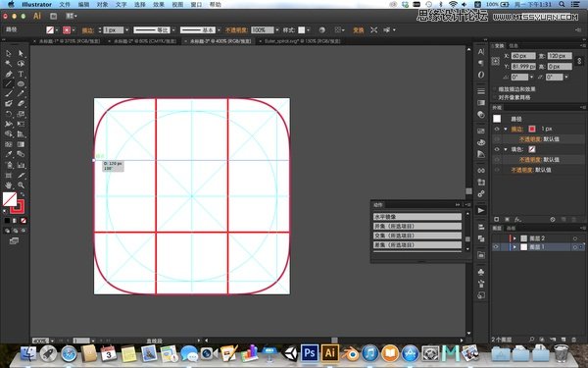Enable the 对齐像素网格 checkbox
Image resolution: width=588 pixels, height=368 pixels.
[495, 97]
